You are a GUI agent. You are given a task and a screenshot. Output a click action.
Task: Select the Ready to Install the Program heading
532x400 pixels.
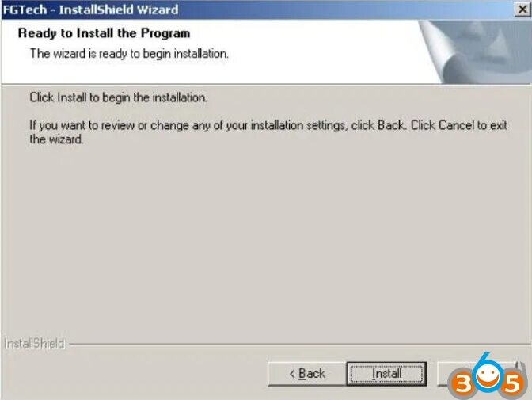104,33
